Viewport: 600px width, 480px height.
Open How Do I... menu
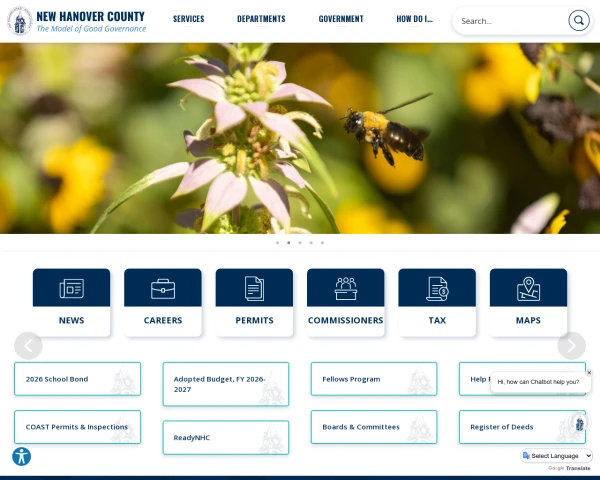pyautogui.click(x=414, y=19)
